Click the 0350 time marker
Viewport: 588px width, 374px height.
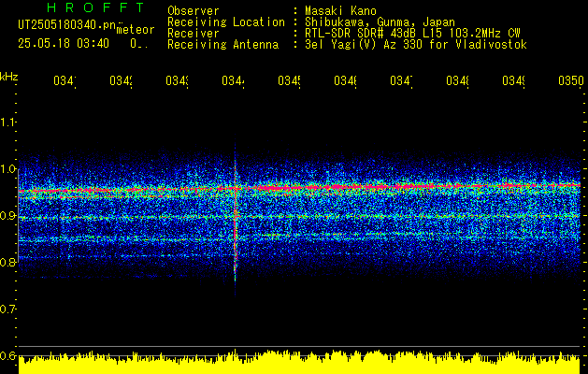570,80
